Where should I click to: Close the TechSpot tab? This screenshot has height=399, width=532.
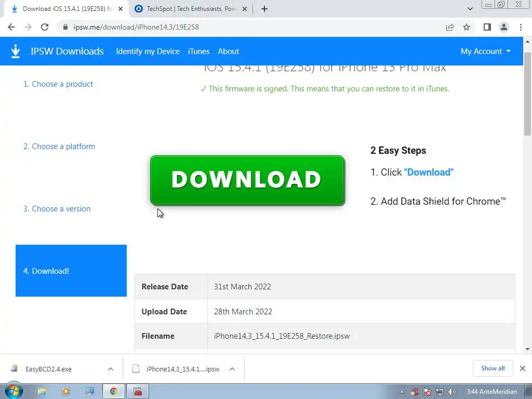[x=245, y=9]
